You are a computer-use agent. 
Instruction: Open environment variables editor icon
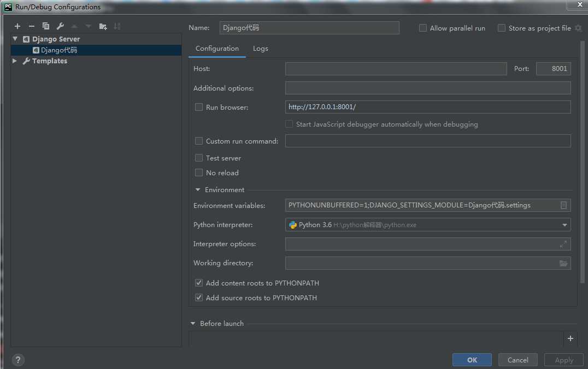[x=563, y=205]
